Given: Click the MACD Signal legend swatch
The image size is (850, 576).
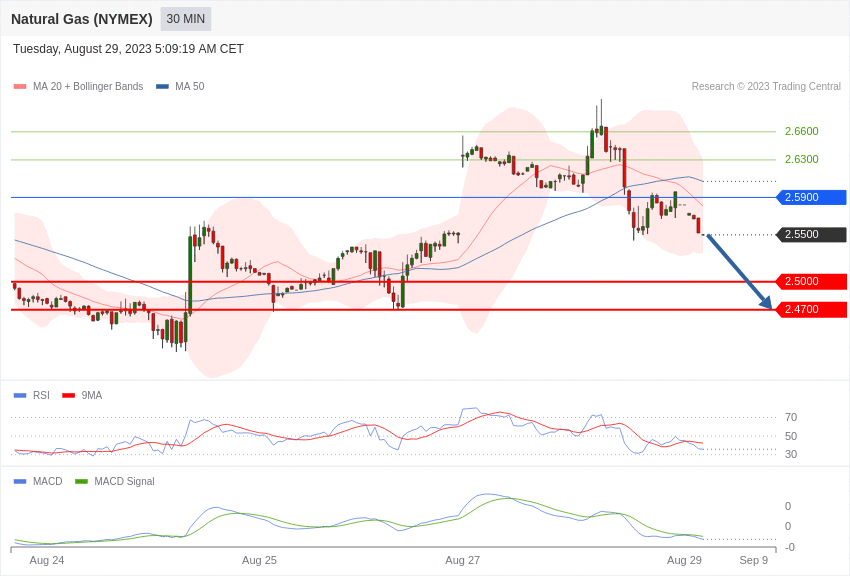Looking at the screenshot, I should point(81,481).
